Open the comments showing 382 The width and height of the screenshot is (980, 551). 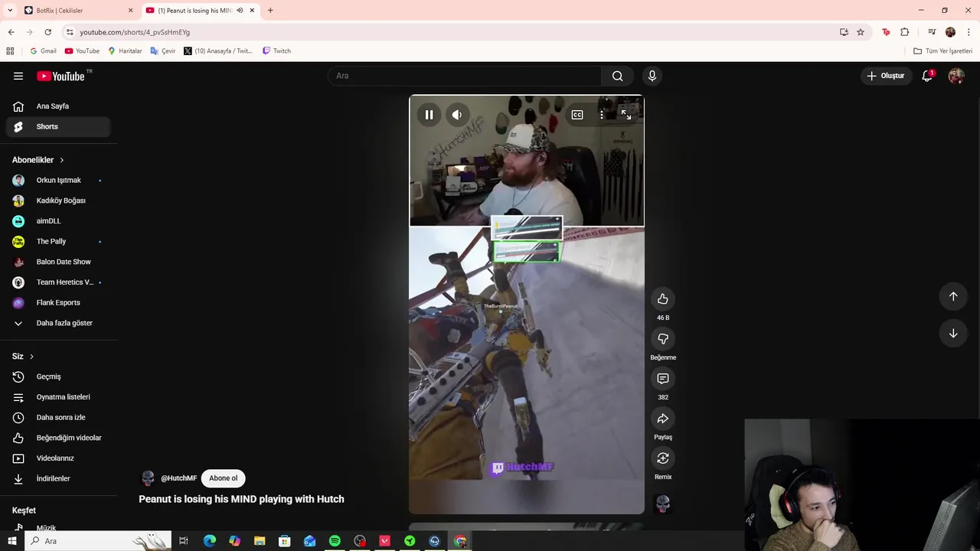[x=663, y=379]
